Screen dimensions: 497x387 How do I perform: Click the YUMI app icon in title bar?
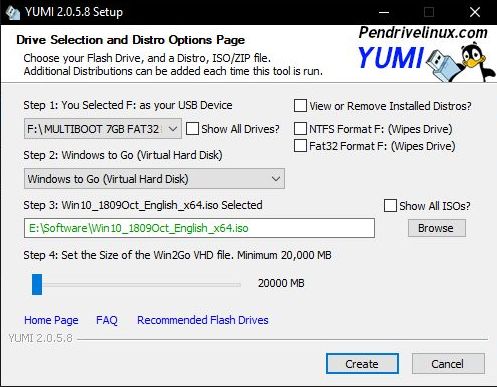[x=13, y=12]
